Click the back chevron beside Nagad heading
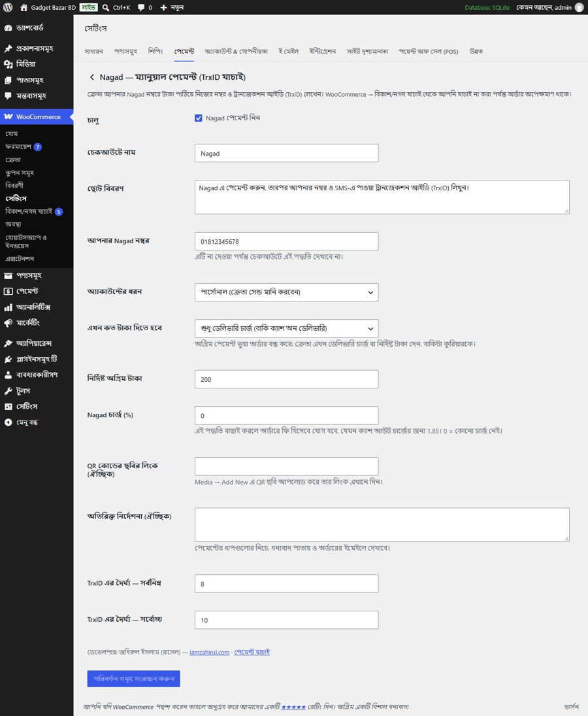This screenshot has width=588, height=716. 91,77
